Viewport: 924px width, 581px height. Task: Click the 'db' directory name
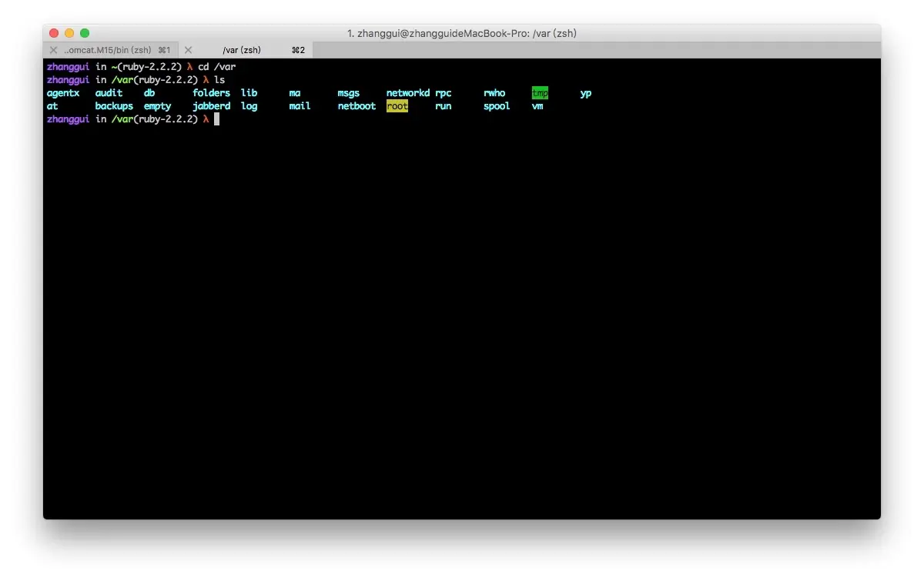click(149, 93)
